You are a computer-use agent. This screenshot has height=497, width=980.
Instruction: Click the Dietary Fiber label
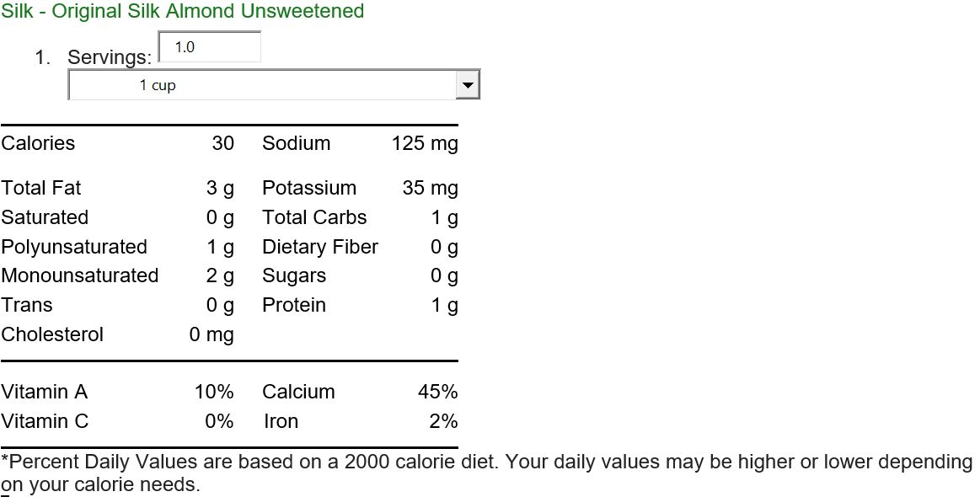coord(320,247)
